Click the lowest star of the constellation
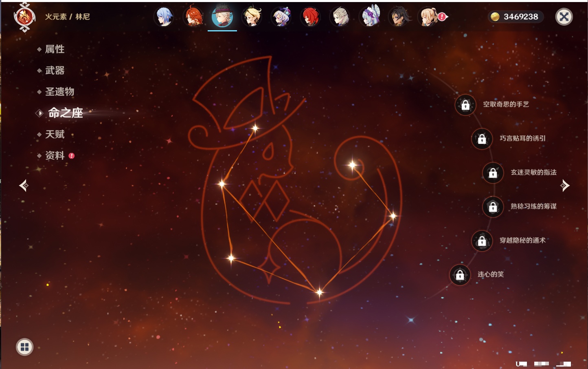Viewport: 588px width, 369px height. click(x=320, y=292)
